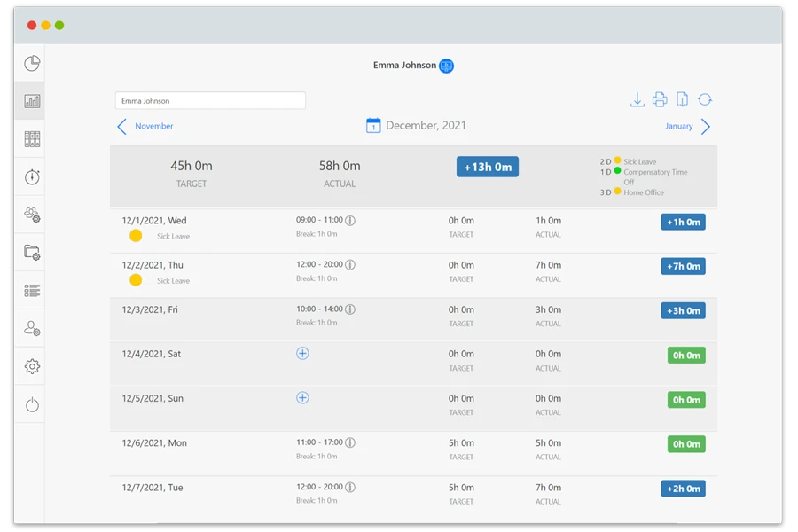Viewport: 798px width, 532px height.
Task: Export the timesheet document
Action: (681, 99)
